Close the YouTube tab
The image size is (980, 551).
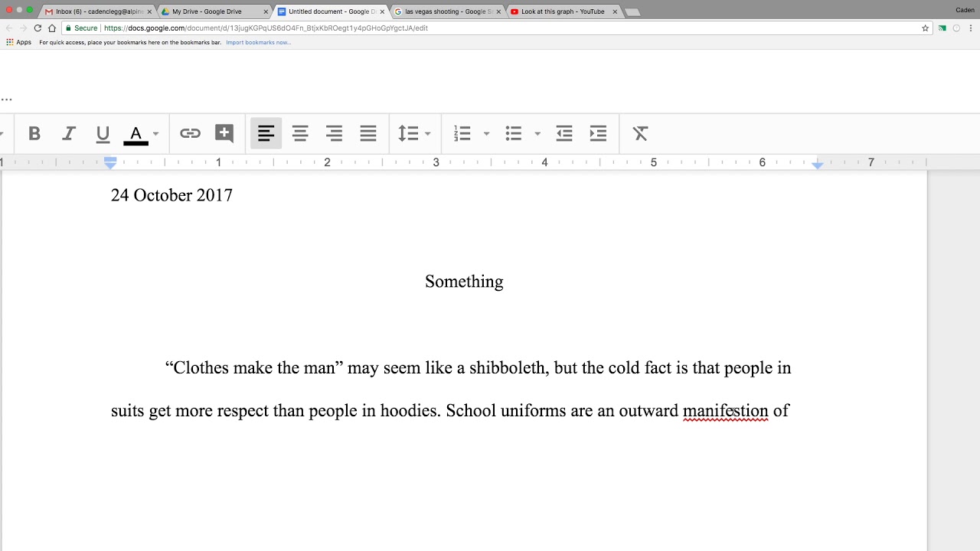614,11
